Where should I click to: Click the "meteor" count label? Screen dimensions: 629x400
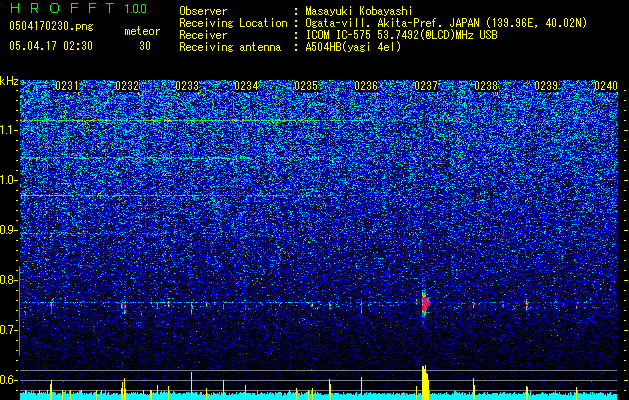click(142, 31)
